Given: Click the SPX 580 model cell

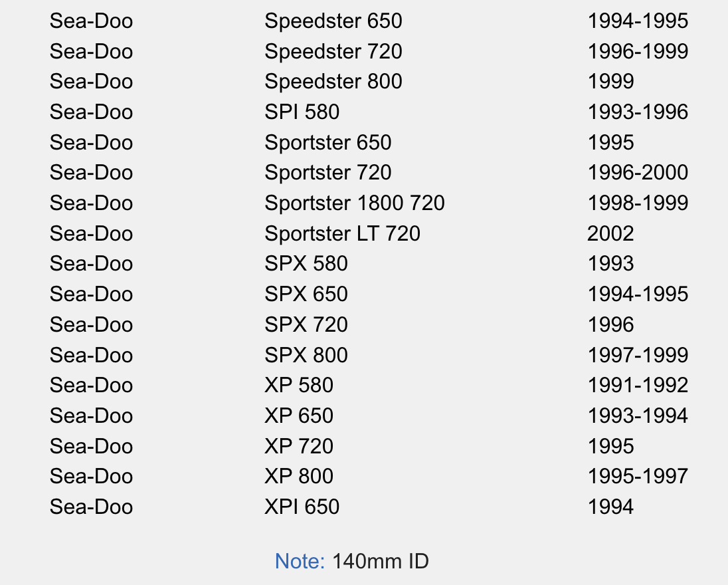Looking at the screenshot, I should point(306,263).
